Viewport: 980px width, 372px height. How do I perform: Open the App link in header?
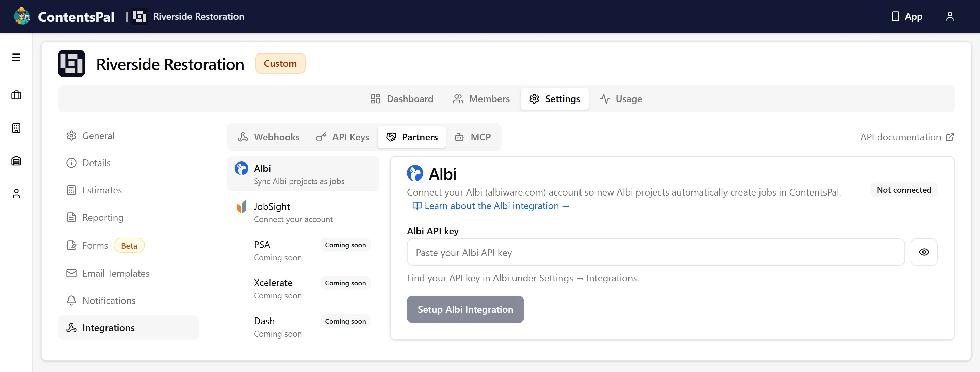(907, 16)
